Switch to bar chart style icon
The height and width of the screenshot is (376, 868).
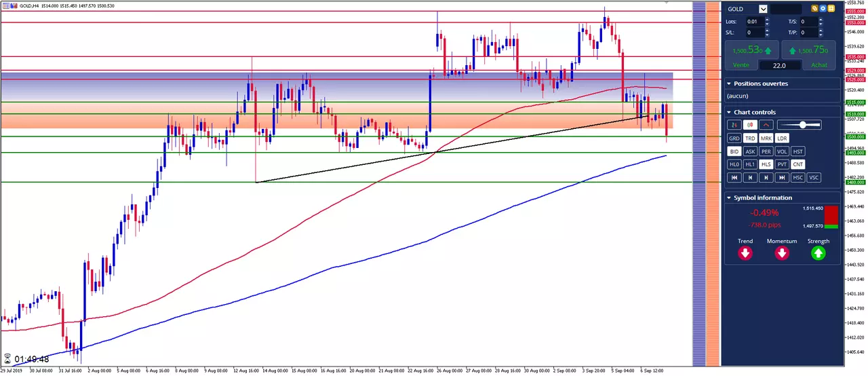734,125
